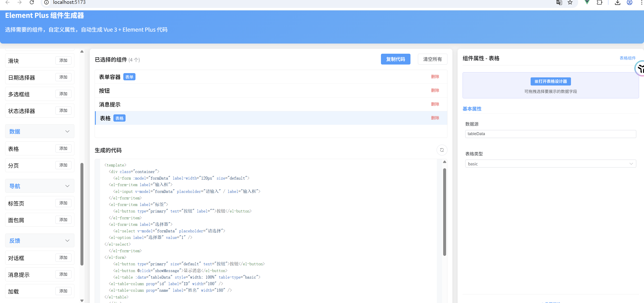644x303 pixels.
Task: Open browser menu three-dots icon
Action: click(641, 2)
